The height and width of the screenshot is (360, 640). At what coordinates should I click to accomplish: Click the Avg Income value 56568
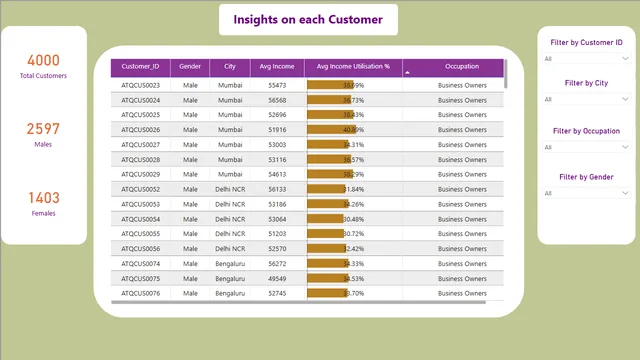click(277, 100)
